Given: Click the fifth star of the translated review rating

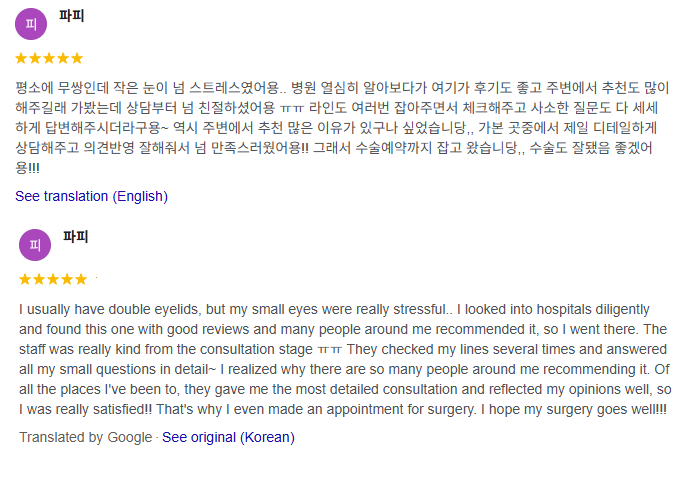Looking at the screenshot, I should [81, 279].
